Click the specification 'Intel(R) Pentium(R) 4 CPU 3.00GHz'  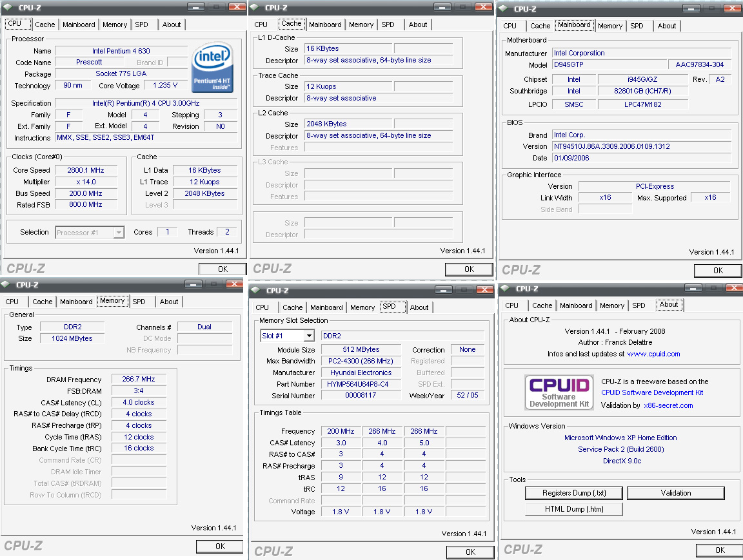coord(146,102)
